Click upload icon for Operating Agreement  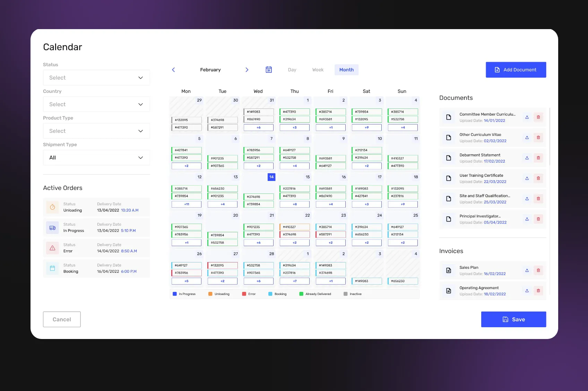click(527, 291)
